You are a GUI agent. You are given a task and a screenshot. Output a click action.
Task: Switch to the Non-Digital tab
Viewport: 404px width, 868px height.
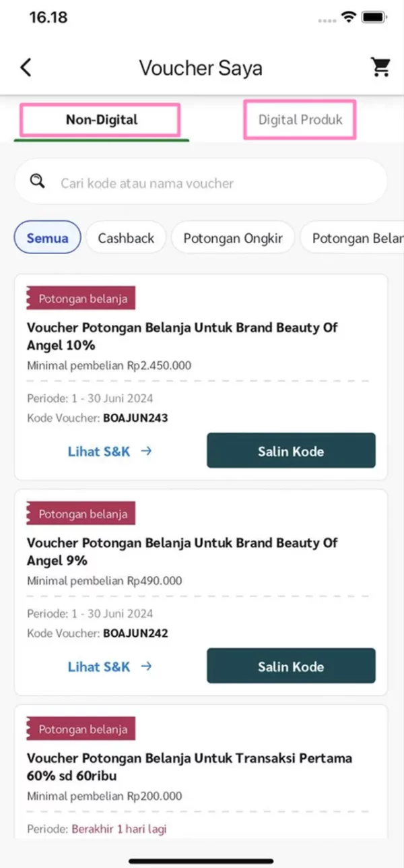pyautogui.click(x=101, y=120)
